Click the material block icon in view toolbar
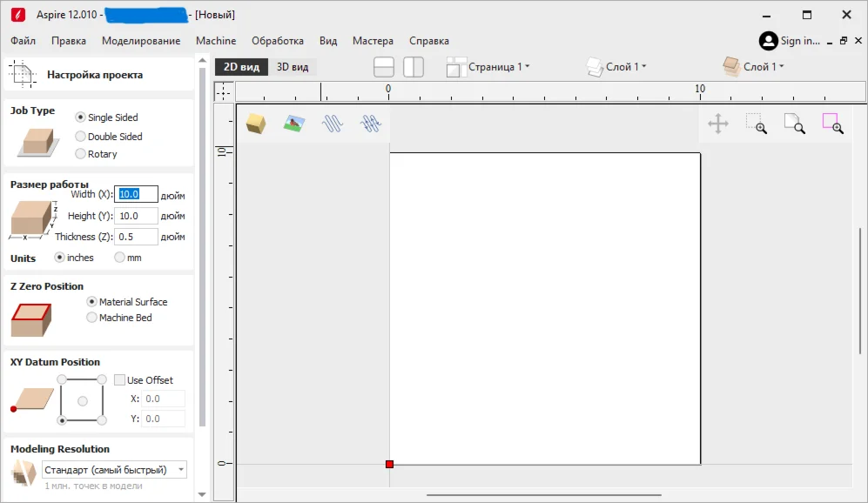This screenshot has height=503, width=868. [x=255, y=124]
